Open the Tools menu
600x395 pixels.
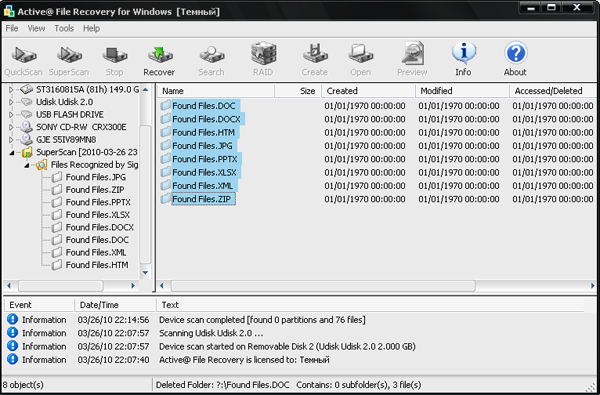[64, 28]
